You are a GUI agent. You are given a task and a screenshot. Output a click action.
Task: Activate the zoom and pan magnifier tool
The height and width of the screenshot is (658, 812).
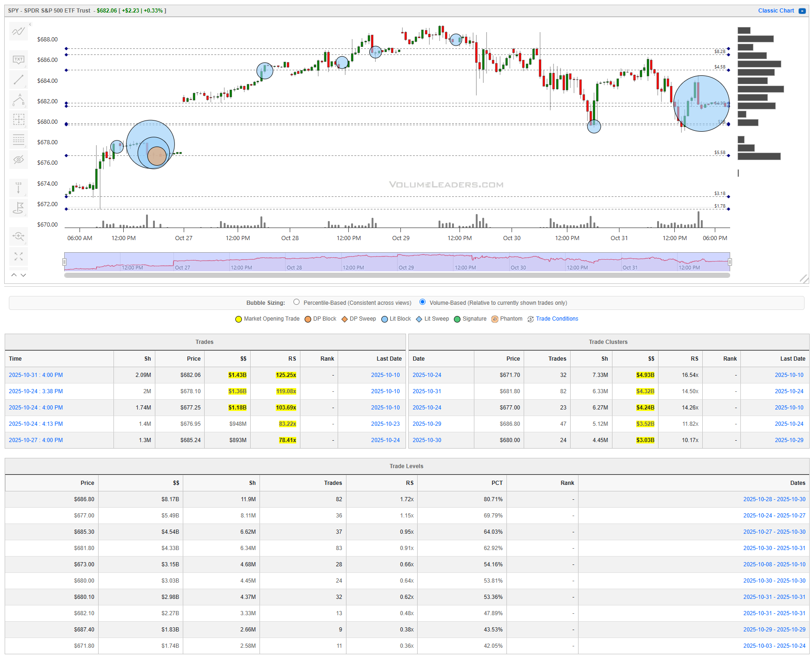tap(19, 236)
